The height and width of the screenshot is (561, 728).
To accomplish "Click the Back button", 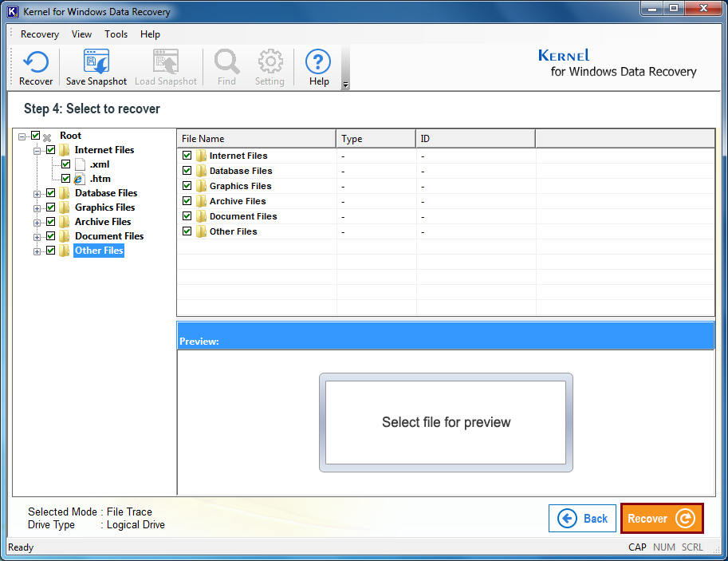I will [x=582, y=518].
